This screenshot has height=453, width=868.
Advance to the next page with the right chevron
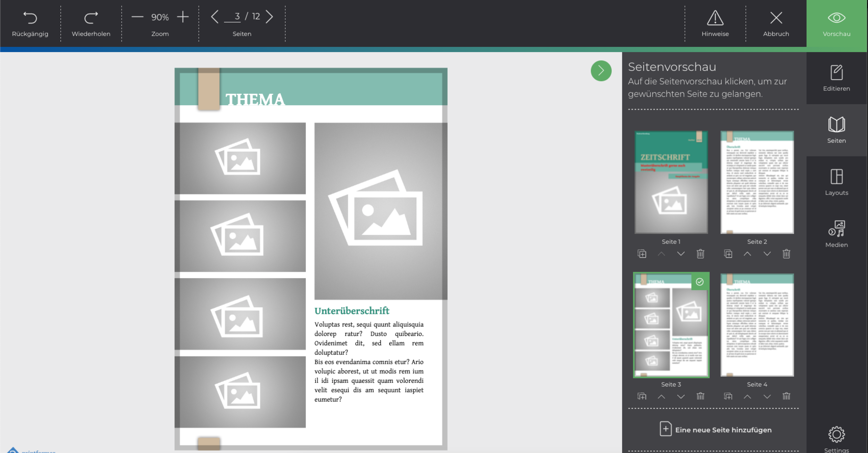270,16
